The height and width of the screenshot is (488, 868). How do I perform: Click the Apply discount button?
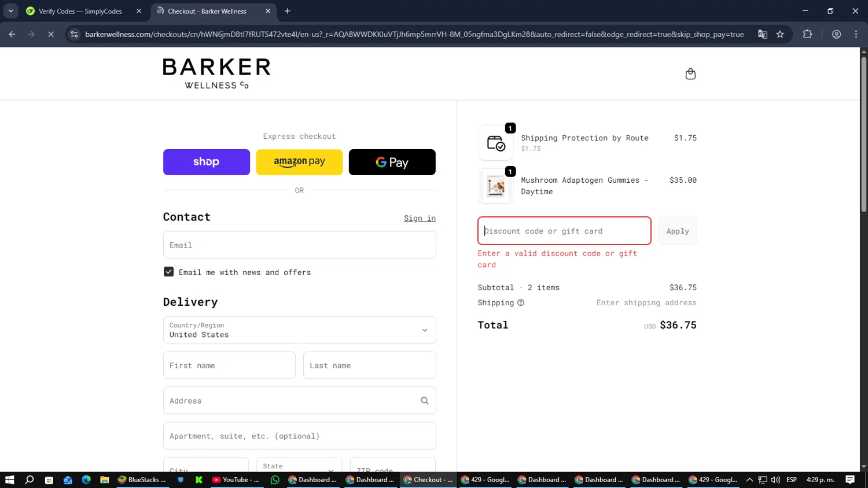(x=678, y=231)
